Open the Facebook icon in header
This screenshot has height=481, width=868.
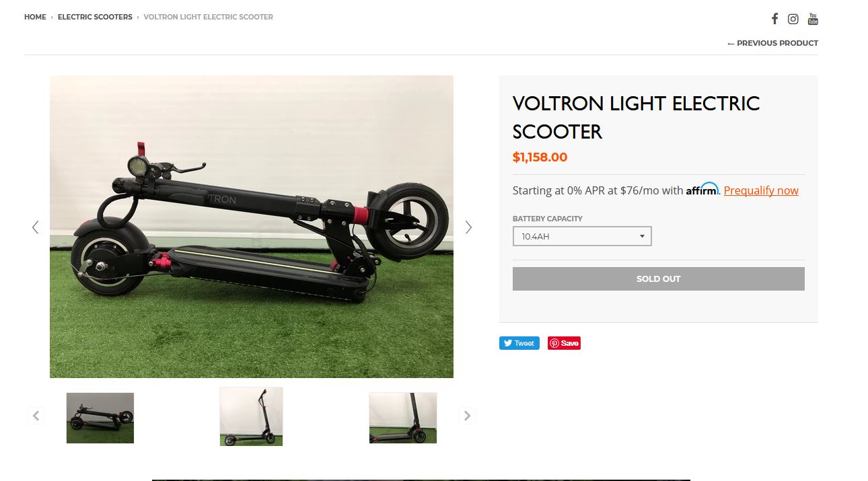[774, 19]
